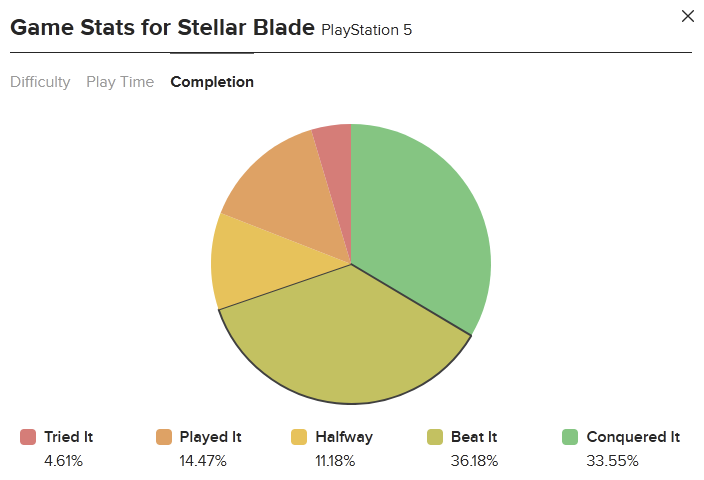This screenshot has height=480, width=704.
Task: Click the 36.18% Beat It percentage
Action: point(474,461)
